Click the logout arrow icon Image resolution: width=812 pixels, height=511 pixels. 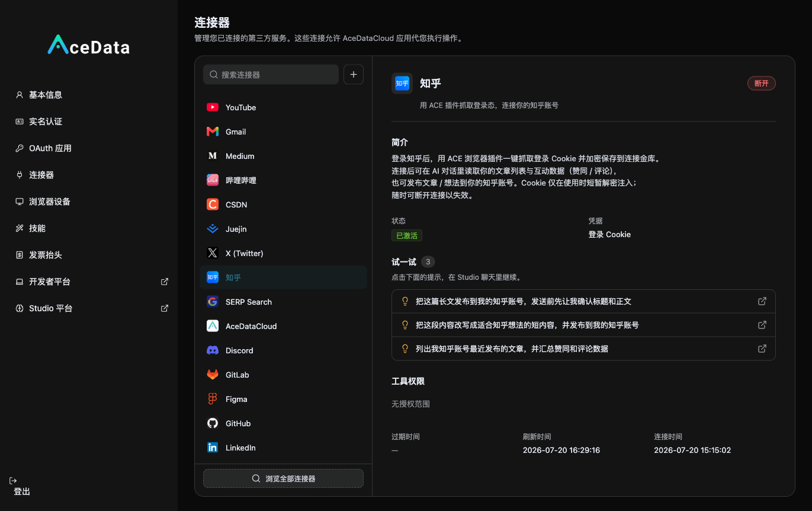[x=13, y=481]
